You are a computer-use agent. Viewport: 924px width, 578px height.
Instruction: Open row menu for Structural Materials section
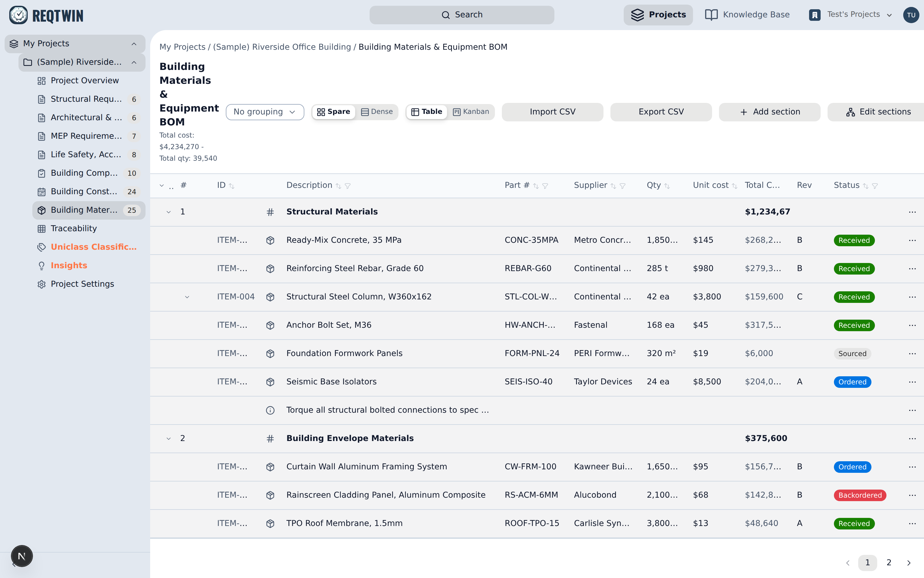[912, 212]
